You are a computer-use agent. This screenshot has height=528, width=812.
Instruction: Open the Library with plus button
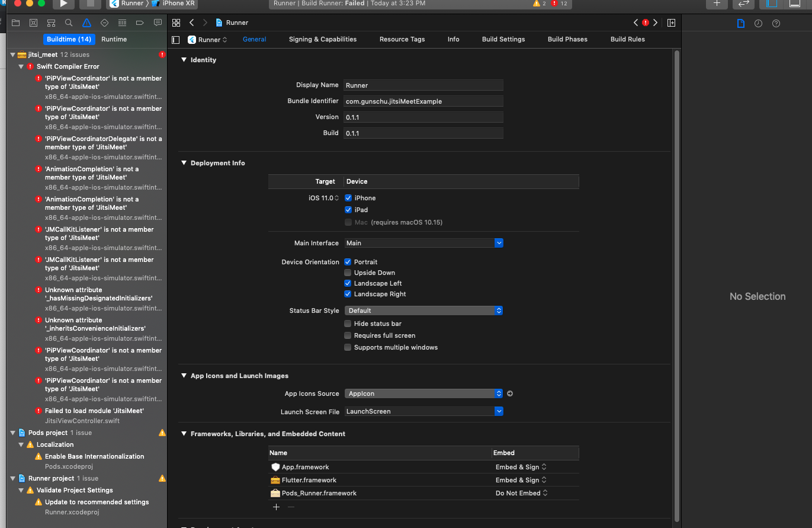[x=717, y=4]
